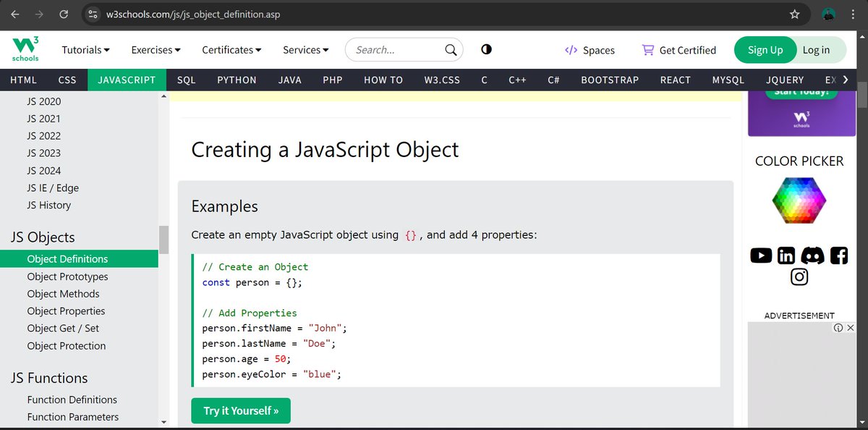
Task: Click sidebar scroll down arrow
Action: 163,422
